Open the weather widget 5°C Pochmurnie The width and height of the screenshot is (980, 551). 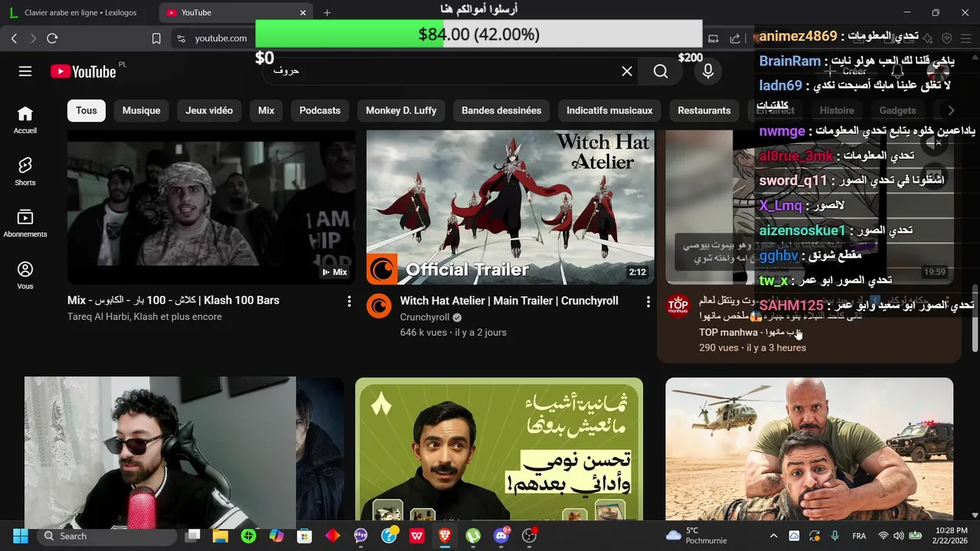(x=697, y=535)
